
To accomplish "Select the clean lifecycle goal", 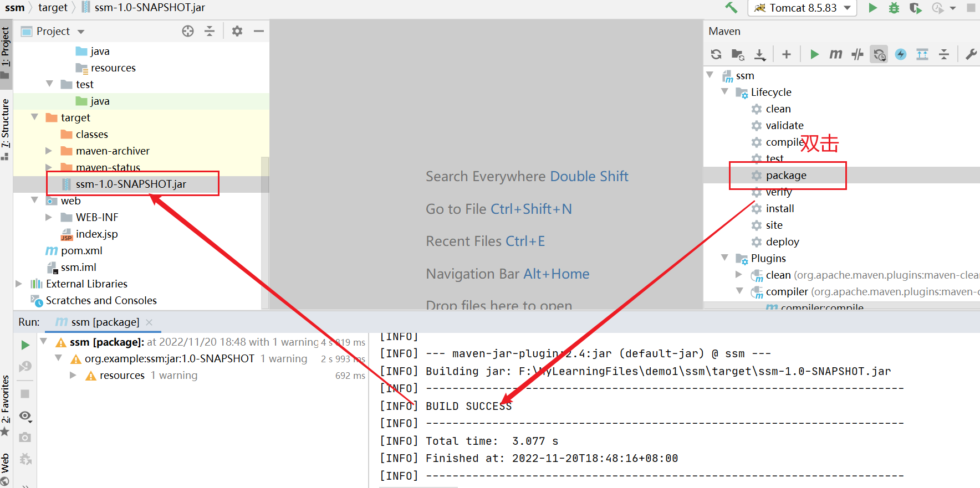I will pos(778,109).
